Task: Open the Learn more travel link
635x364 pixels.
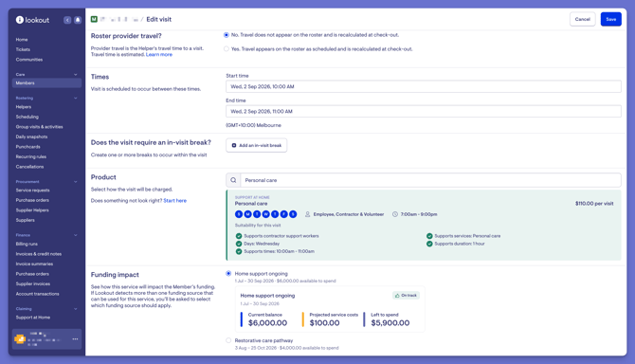Action: [159, 55]
